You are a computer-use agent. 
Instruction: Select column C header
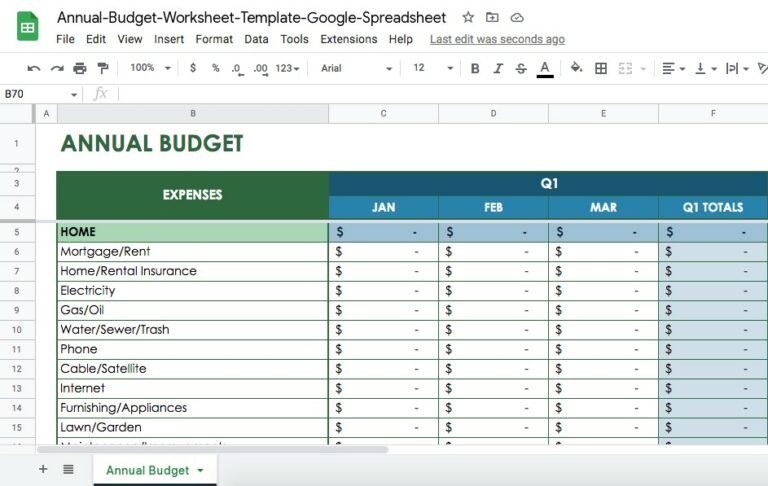point(384,114)
